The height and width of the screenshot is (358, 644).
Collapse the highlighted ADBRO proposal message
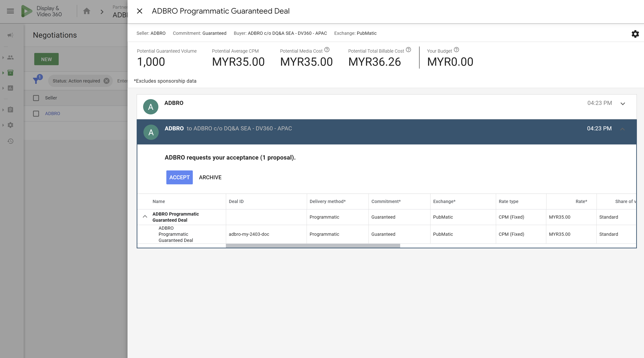(622, 129)
